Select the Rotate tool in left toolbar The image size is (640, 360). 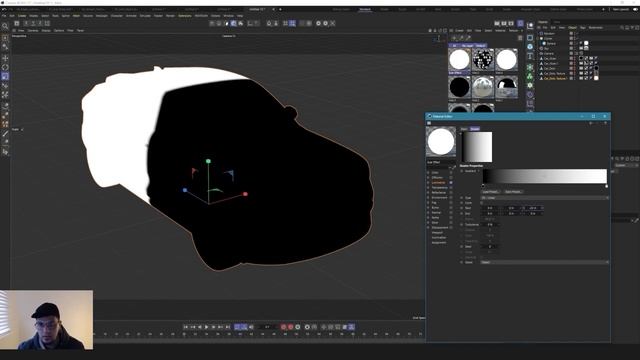(x=5, y=67)
